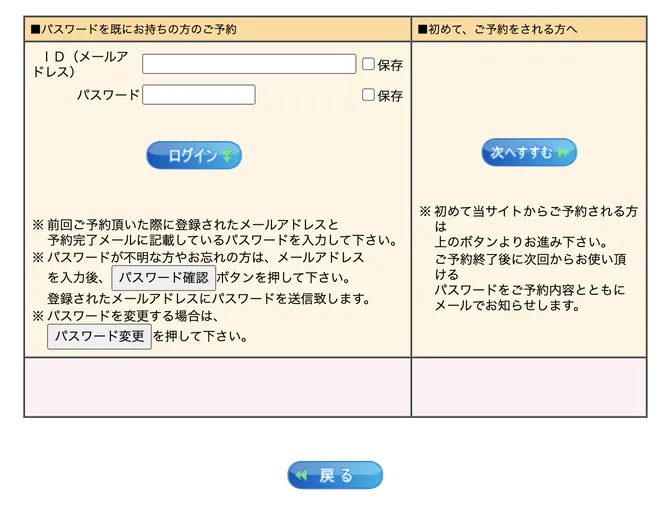660x510 pixels.
Task: Focus the パスワード input field
Action: [199, 95]
